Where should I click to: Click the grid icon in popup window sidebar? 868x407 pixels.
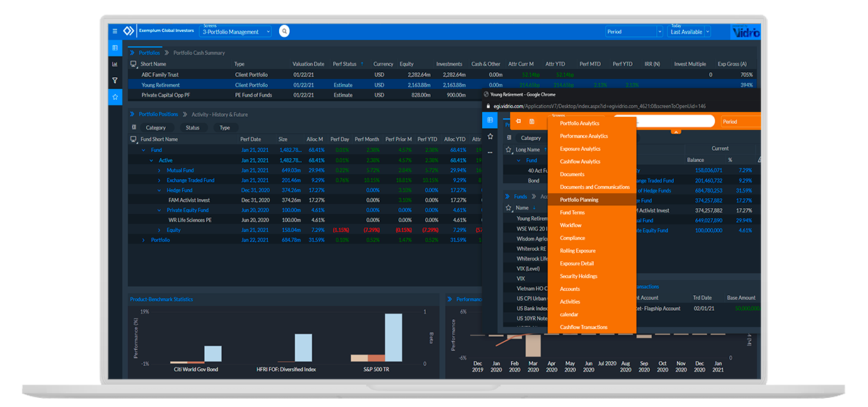(x=490, y=120)
